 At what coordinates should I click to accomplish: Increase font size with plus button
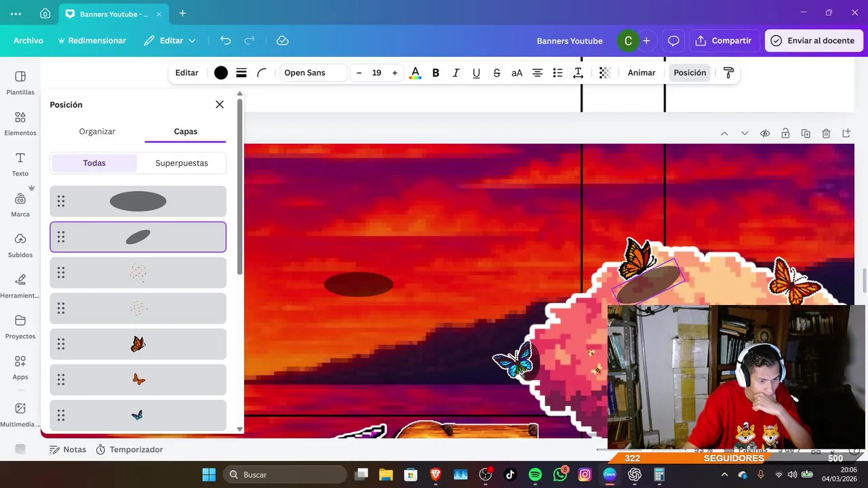tap(395, 73)
